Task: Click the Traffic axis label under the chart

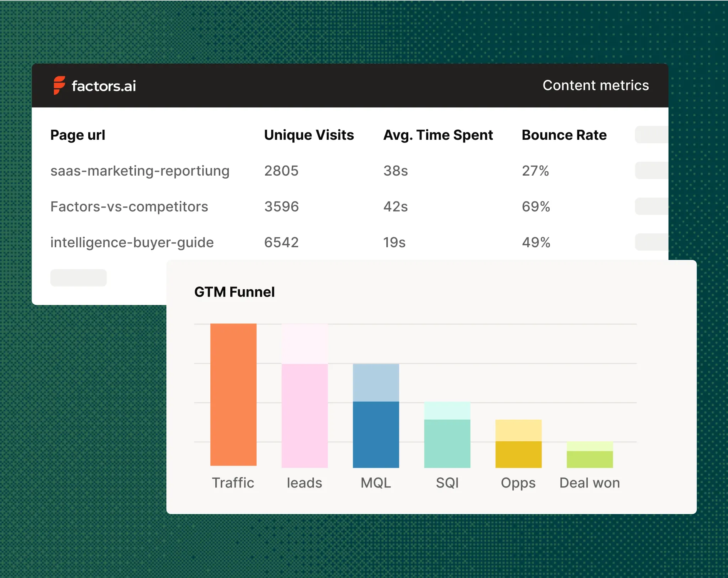Action: click(x=233, y=483)
